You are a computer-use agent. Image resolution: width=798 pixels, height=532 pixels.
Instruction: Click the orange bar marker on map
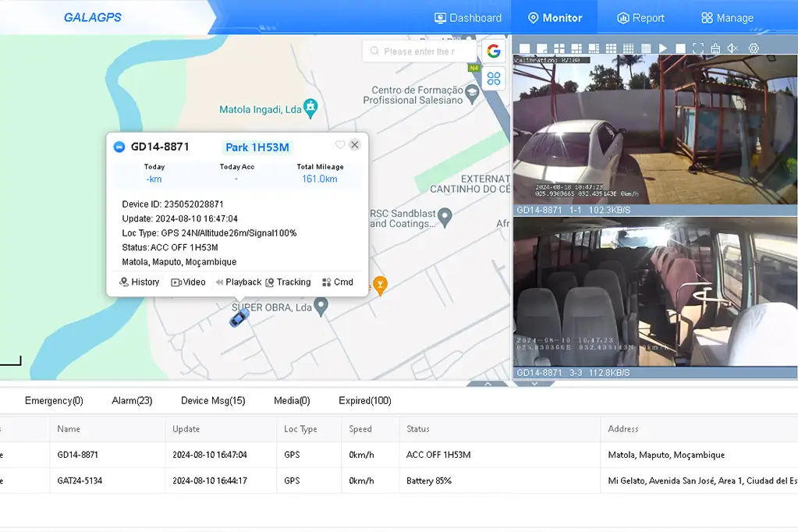coord(380,286)
